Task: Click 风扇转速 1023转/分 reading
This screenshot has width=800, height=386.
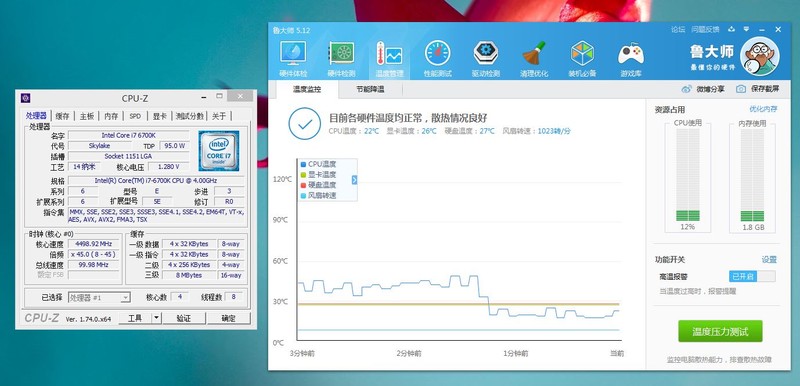Action: pos(536,131)
